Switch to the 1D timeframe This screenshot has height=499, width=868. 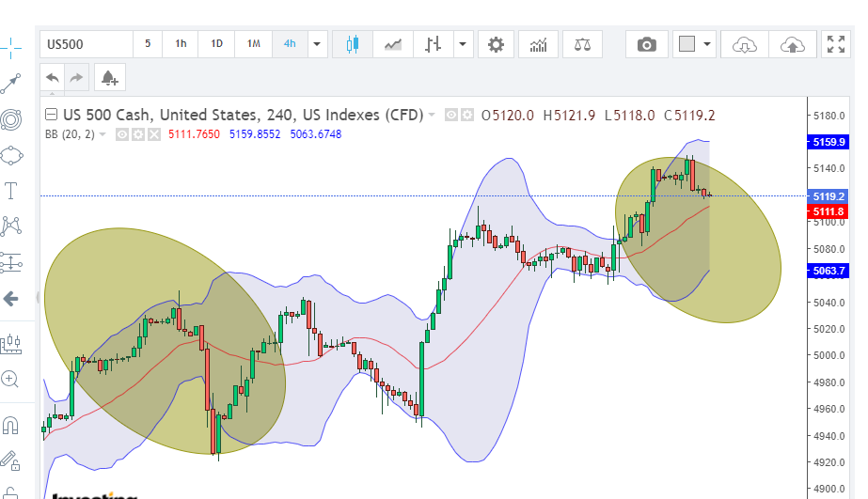pos(216,44)
